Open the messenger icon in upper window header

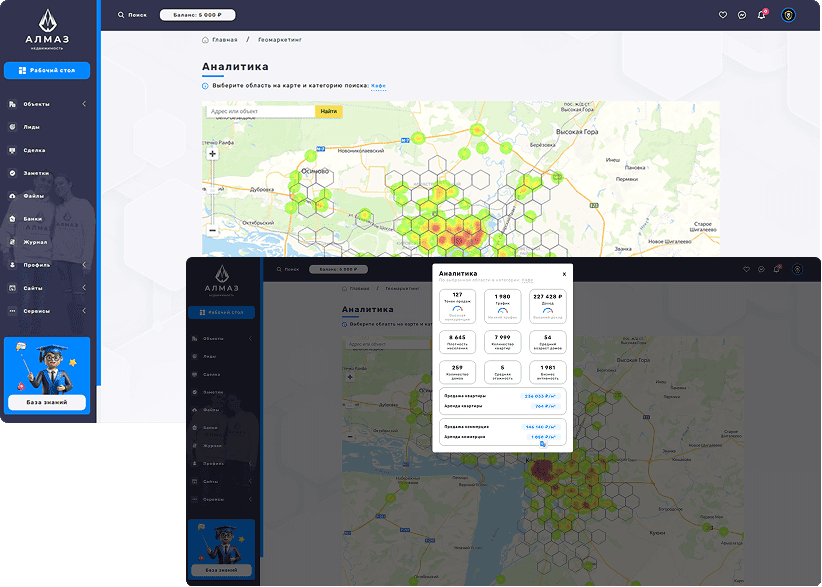click(x=742, y=15)
